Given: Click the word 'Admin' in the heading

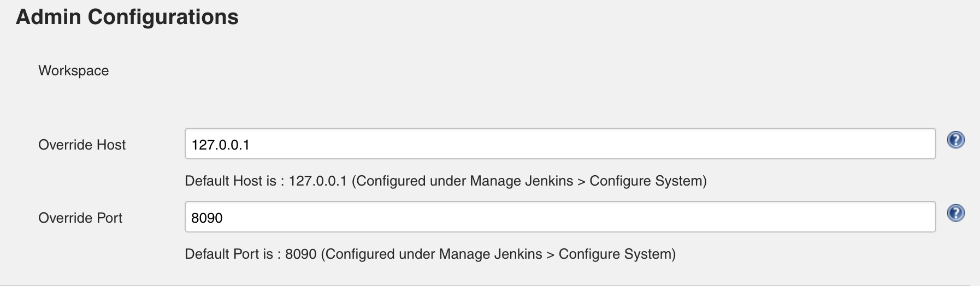Looking at the screenshot, I should tap(49, 17).
